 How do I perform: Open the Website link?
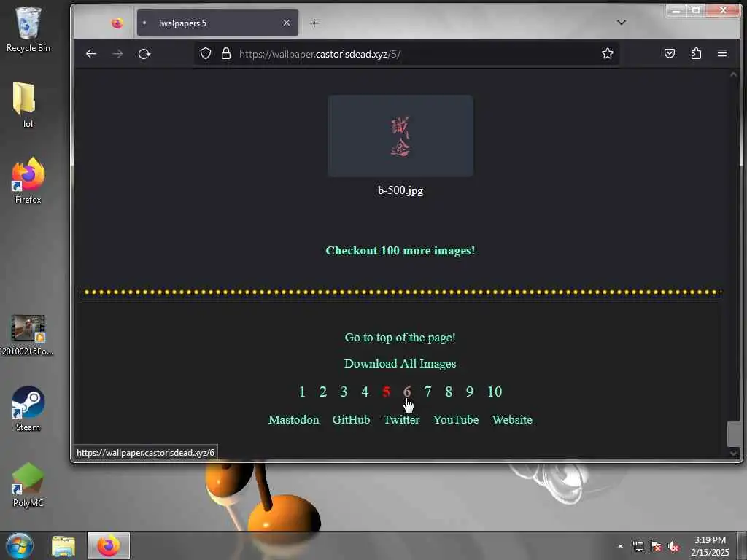click(512, 419)
